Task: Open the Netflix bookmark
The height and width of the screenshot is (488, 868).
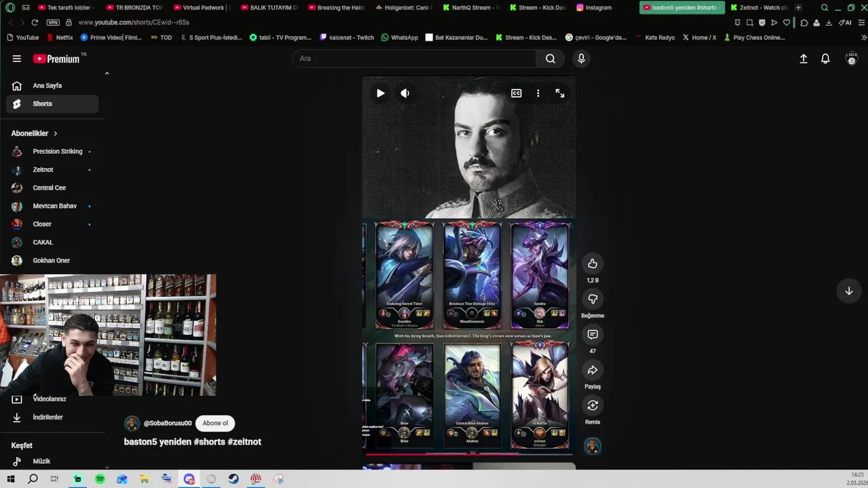Action: point(60,37)
